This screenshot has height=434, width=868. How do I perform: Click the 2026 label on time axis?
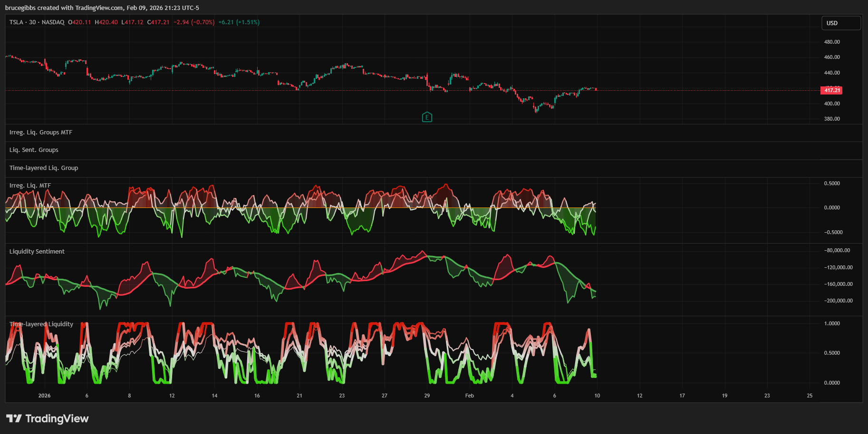[x=44, y=396]
